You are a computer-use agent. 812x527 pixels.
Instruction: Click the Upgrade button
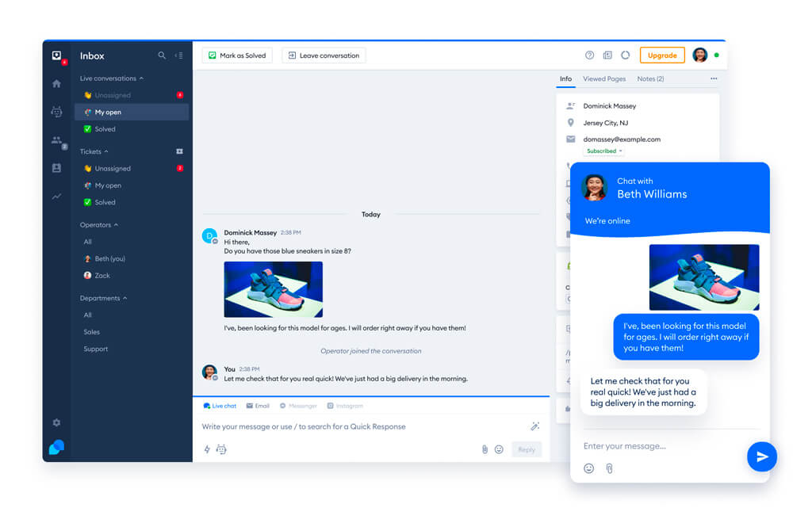[x=662, y=55]
